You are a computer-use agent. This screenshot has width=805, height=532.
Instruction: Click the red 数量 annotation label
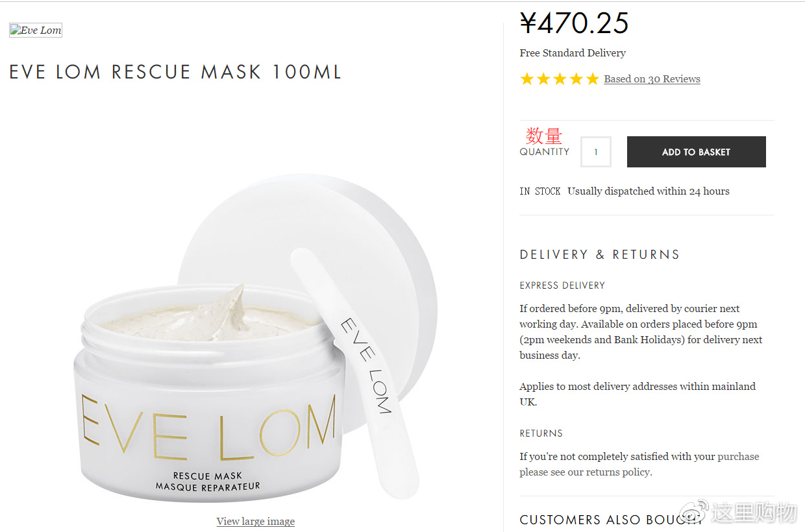[544, 136]
